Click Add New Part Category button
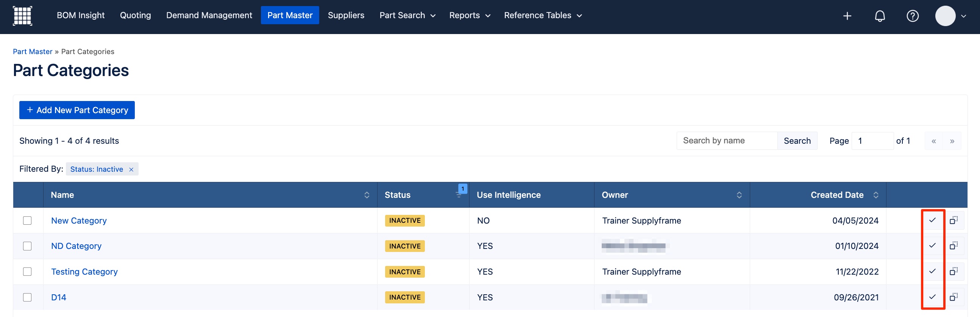 click(77, 110)
